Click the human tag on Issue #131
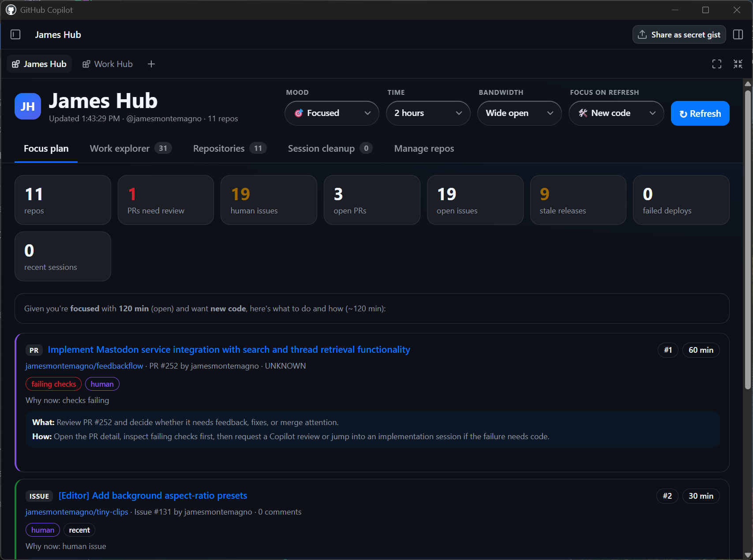 pos(43,530)
